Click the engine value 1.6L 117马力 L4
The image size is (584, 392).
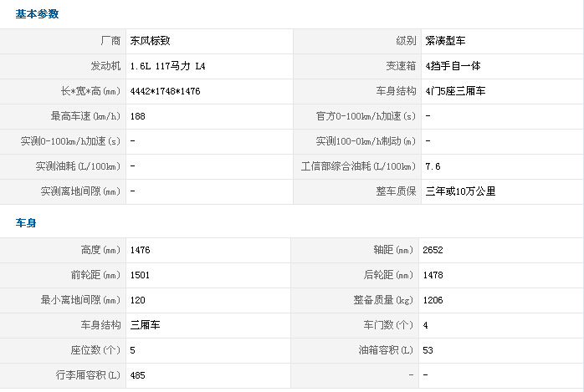(x=167, y=66)
